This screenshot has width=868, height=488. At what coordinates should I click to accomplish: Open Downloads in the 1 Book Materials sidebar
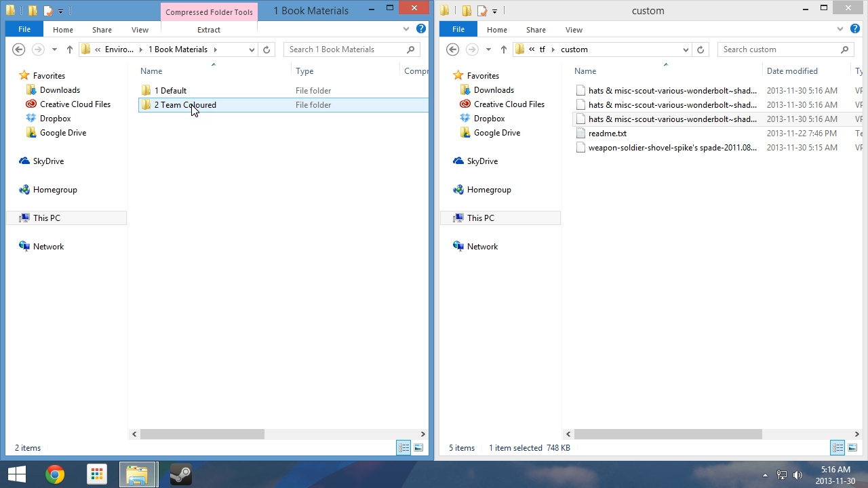pyautogui.click(x=60, y=90)
